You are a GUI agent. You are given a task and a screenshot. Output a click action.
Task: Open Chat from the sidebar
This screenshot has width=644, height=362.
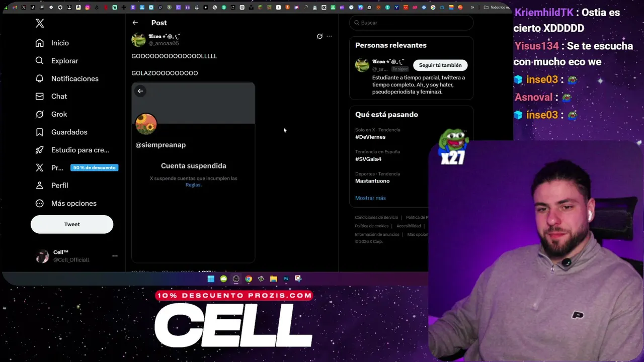(51, 96)
